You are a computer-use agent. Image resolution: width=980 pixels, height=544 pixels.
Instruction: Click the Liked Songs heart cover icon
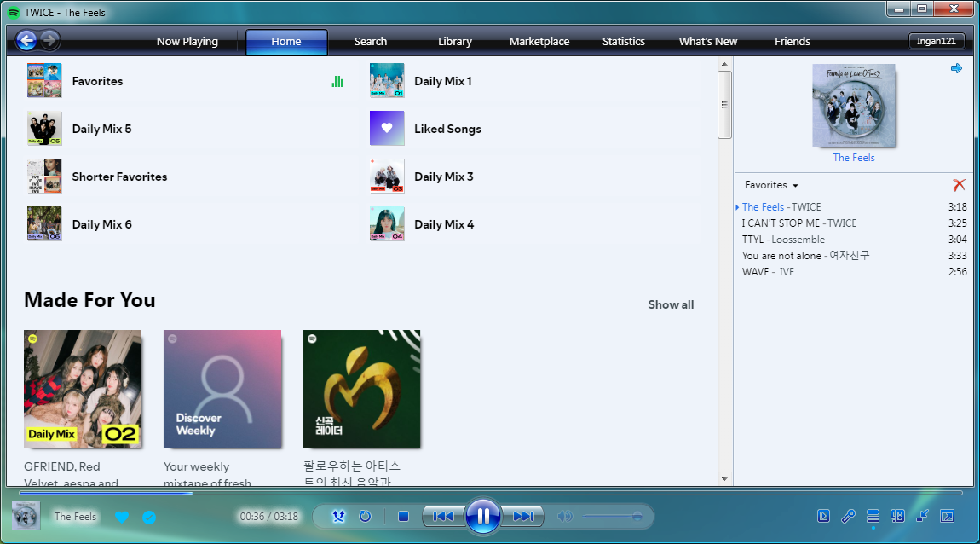click(387, 128)
